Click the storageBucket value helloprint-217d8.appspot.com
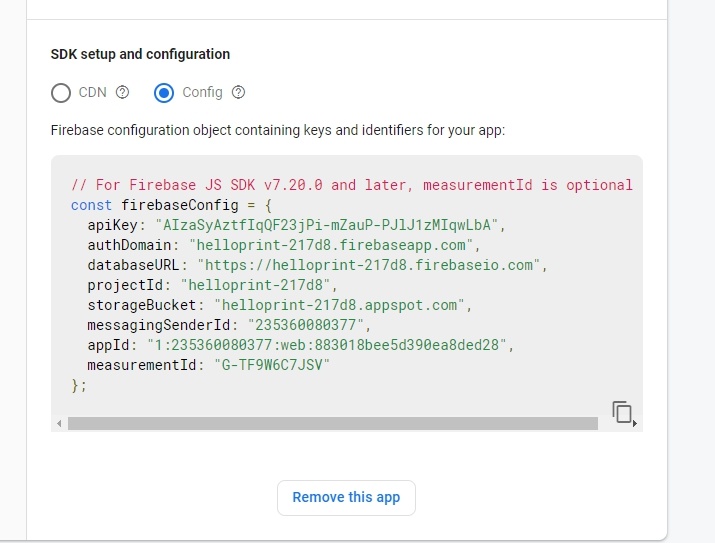This screenshot has width=715, height=543. 339,305
